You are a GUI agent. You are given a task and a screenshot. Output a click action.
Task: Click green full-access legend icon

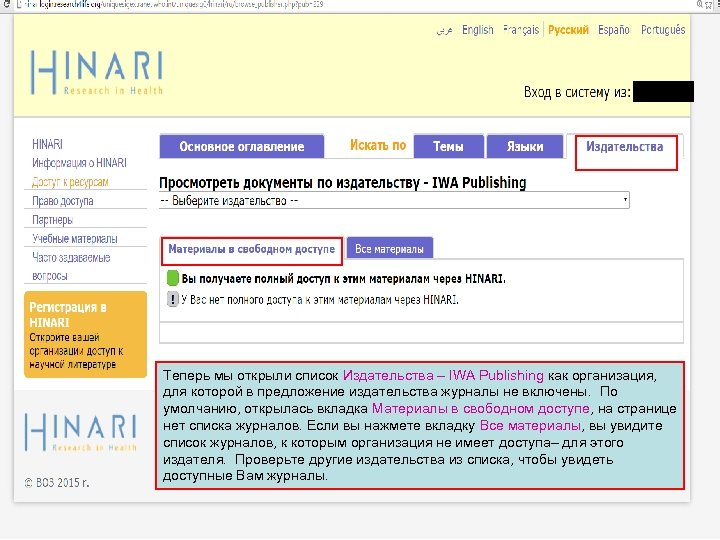pyautogui.click(x=173, y=278)
